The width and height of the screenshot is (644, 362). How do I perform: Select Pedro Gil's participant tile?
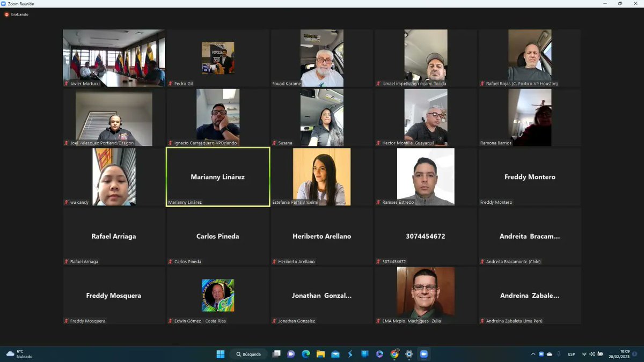click(x=218, y=58)
